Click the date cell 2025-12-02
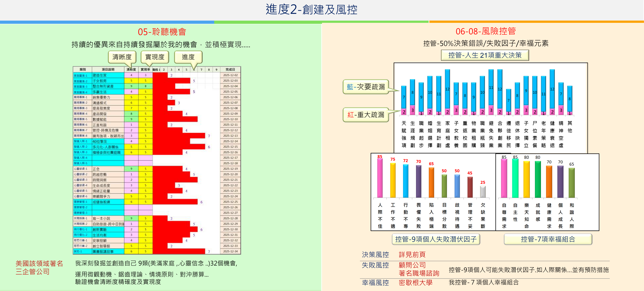 click(230, 75)
